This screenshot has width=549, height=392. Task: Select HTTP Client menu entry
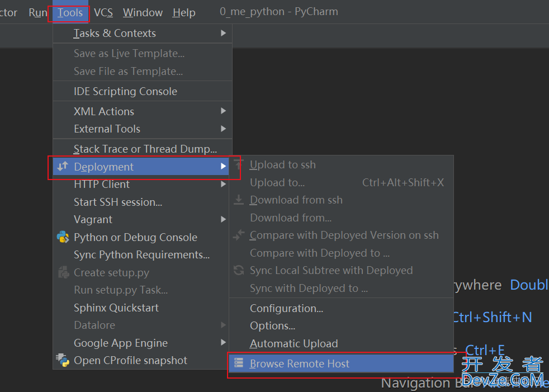pyautogui.click(x=141, y=185)
